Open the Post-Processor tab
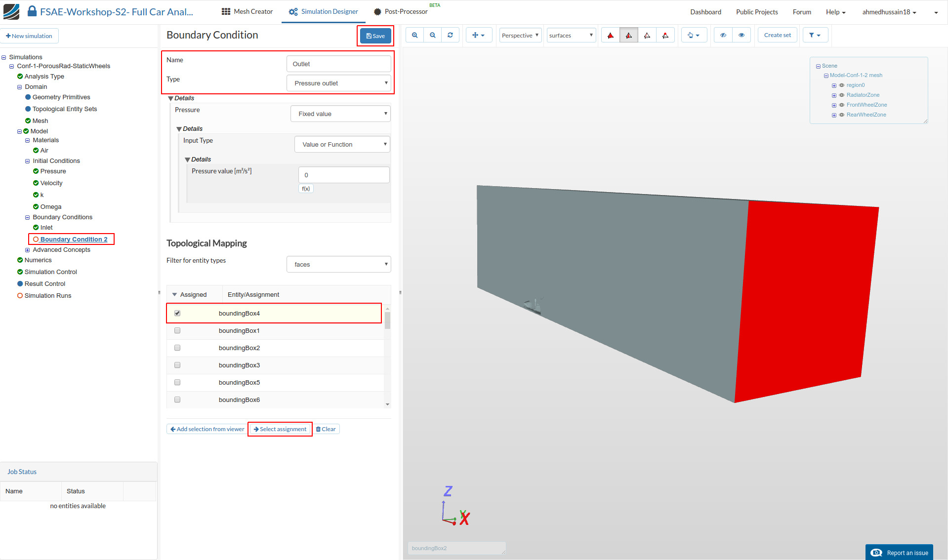Image resolution: width=948 pixels, height=560 pixels. tap(400, 11)
